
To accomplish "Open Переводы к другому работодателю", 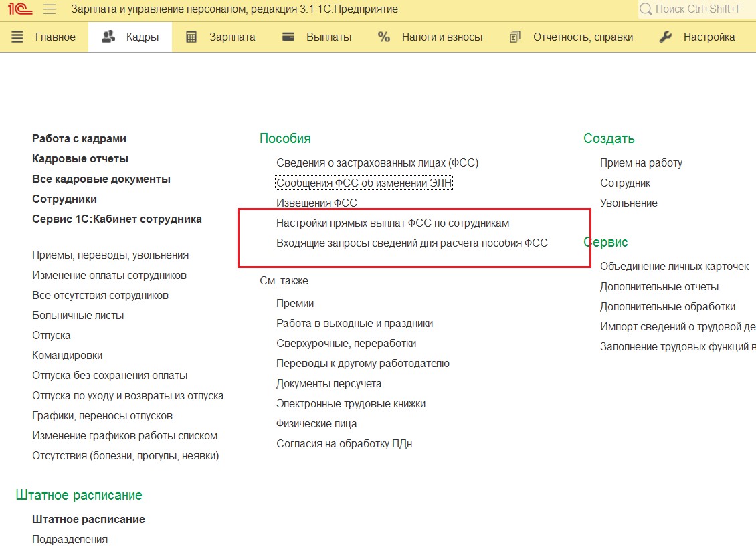I will coord(363,364).
